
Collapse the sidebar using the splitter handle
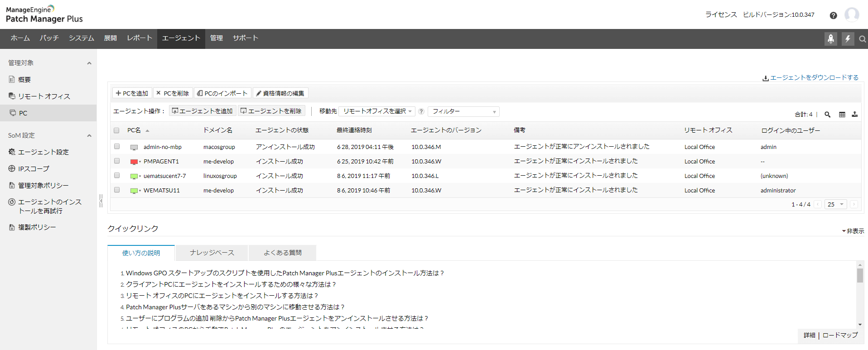101,201
